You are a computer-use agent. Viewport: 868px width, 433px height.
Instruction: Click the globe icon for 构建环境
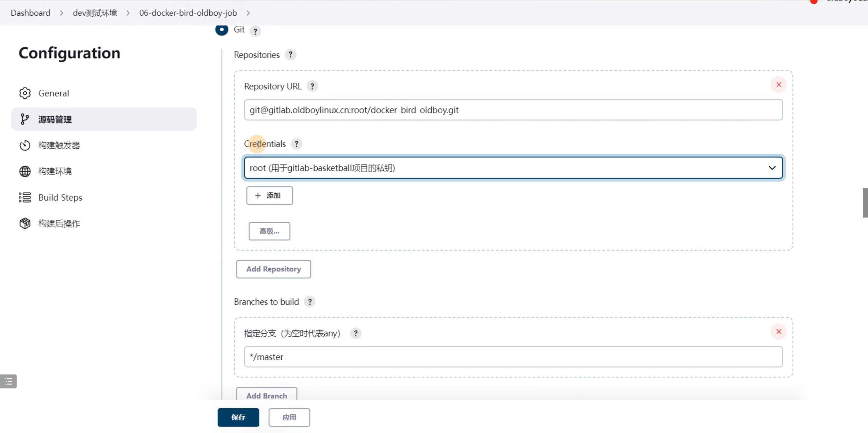click(x=25, y=171)
